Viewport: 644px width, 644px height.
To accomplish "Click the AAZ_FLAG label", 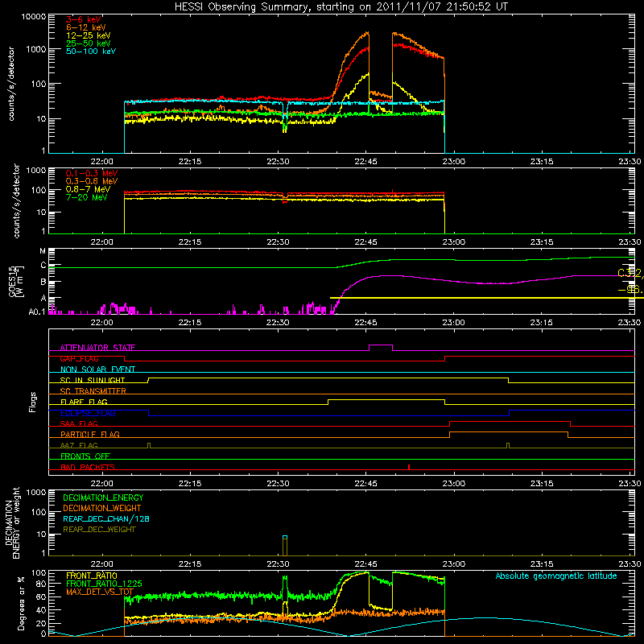I will [x=79, y=445].
